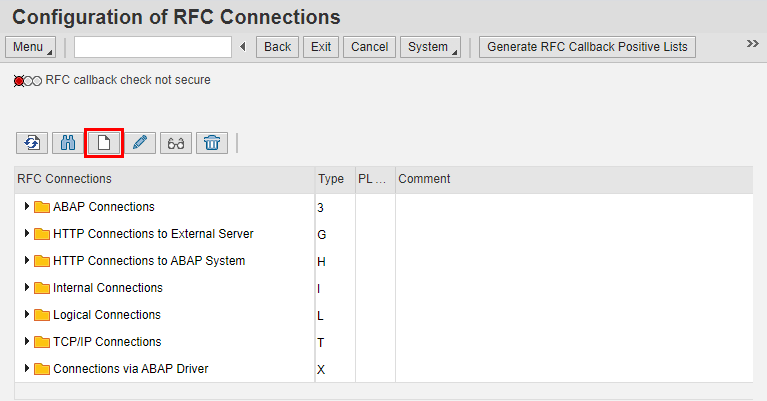
Task: Click the ABAP Connections folder icon
Action: point(42,207)
